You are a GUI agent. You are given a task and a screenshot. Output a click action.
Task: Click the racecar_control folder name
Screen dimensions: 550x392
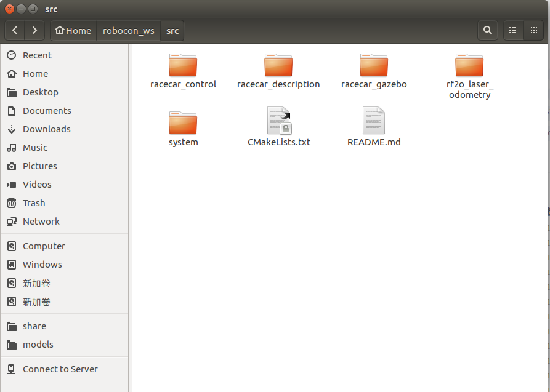[x=183, y=84]
